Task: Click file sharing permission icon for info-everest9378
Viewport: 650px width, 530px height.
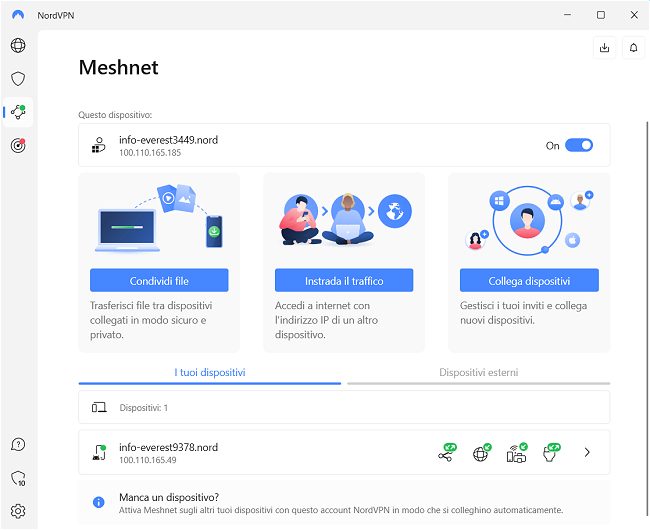Action: click(446, 453)
